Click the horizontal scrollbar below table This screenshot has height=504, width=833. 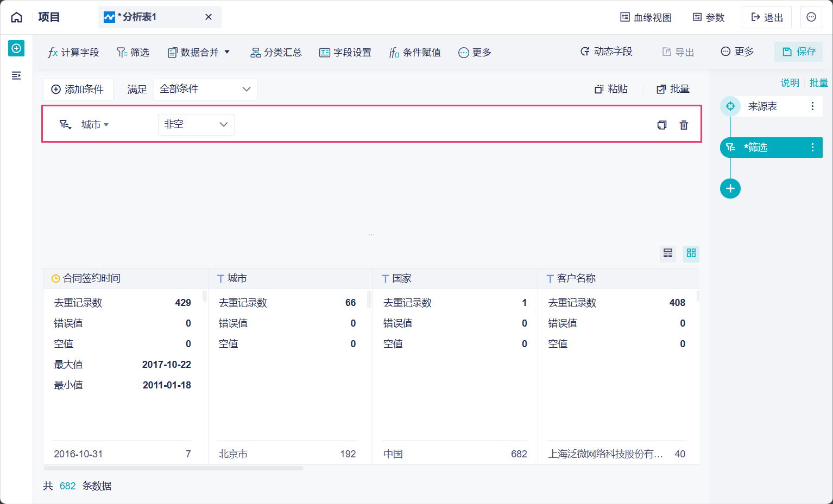(x=174, y=468)
